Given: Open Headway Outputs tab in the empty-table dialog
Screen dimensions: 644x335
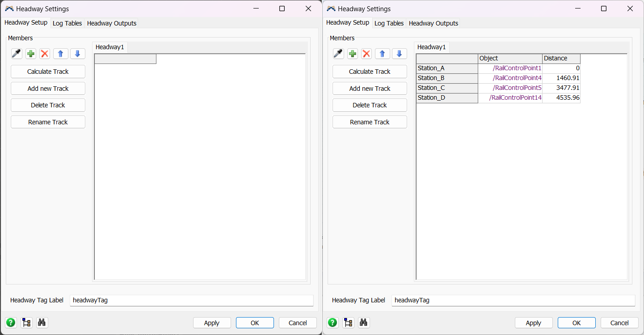Looking at the screenshot, I should [112, 23].
